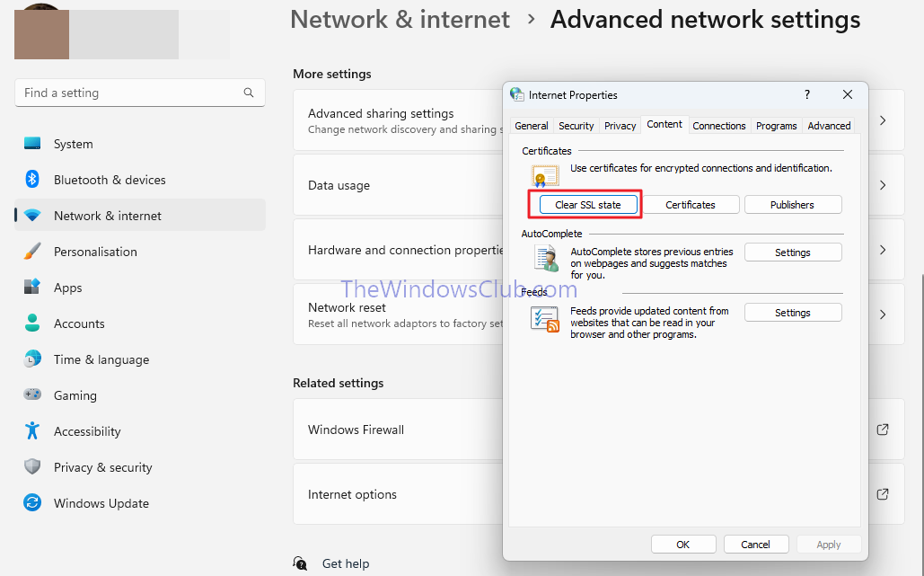Click the certificate ribbon icon
Viewport: 924px width, 576px height.
pyautogui.click(x=545, y=176)
